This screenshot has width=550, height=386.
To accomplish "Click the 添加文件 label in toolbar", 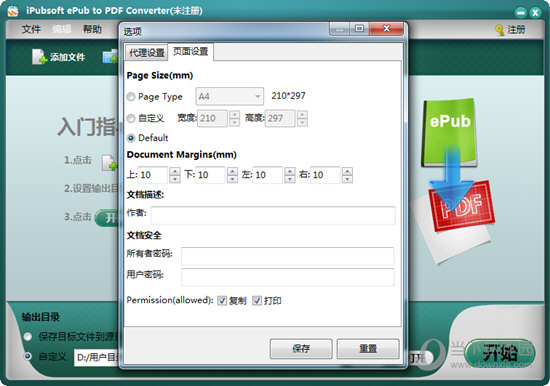I will (x=67, y=57).
